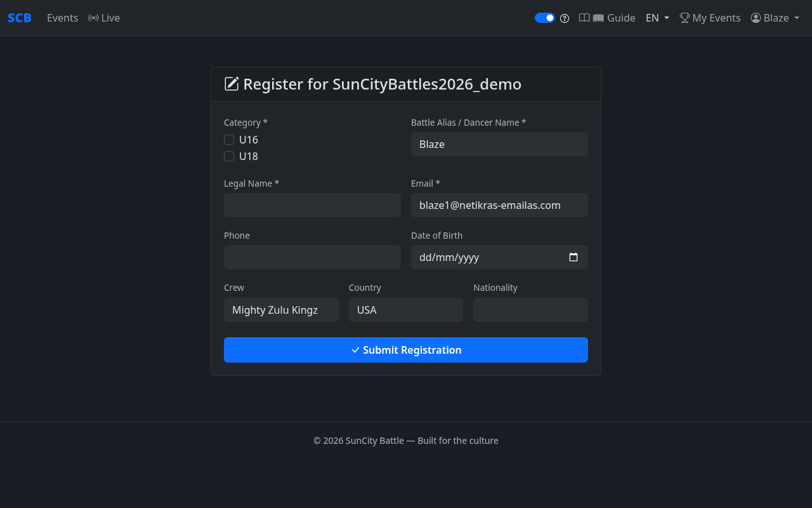
Task: Open the Date of Birth field picker
Action: tap(499, 257)
